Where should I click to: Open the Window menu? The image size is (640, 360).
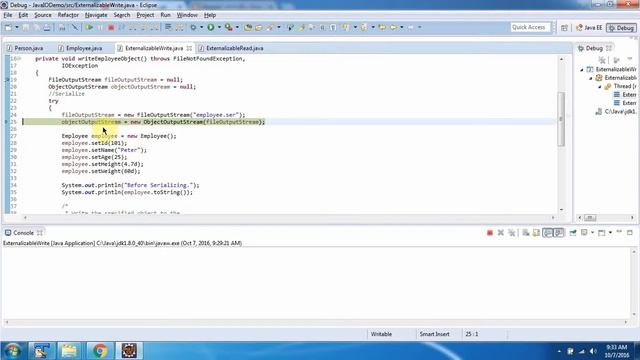[x=187, y=15]
